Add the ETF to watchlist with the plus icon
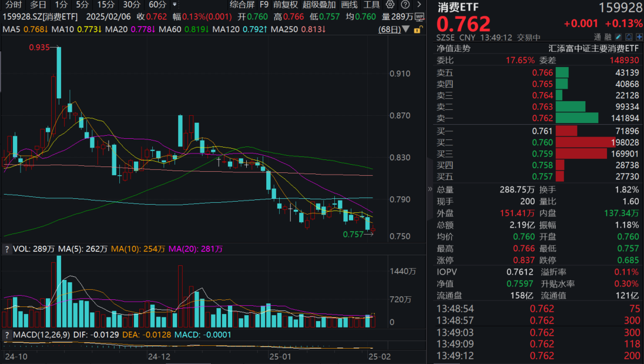The height and width of the screenshot is (364, 644). click(639, 36)
